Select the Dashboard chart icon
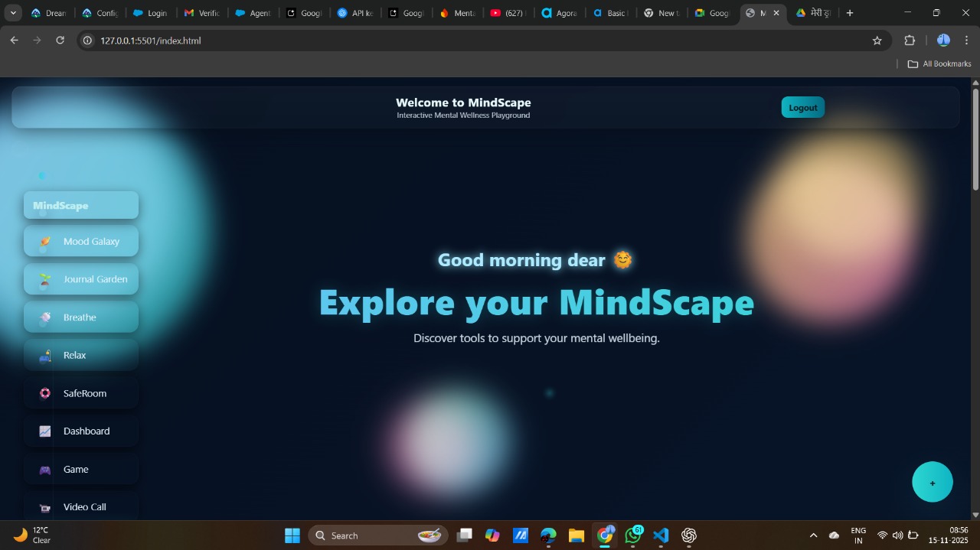Image resolution: width=980 pixels, height=550 pixels. coord(45,431)
